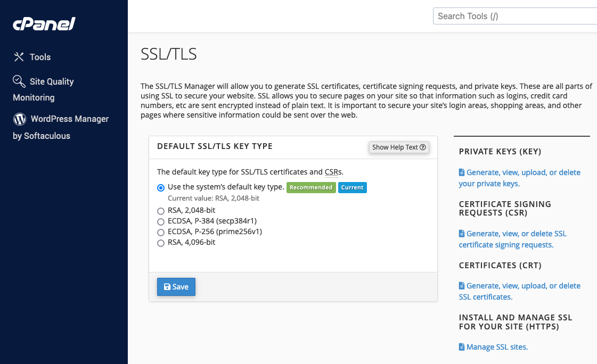This screenshot has width=597, height=364.
Task: Open the SSL certificates management link
Action: [519, 291]
